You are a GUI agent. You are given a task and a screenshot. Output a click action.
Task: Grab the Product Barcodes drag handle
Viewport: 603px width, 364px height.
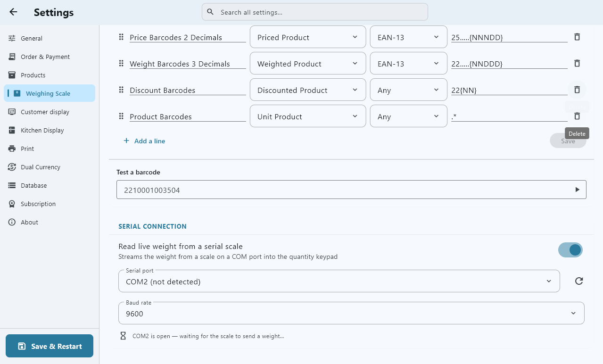pyautogui.click(x=121, y=116)
